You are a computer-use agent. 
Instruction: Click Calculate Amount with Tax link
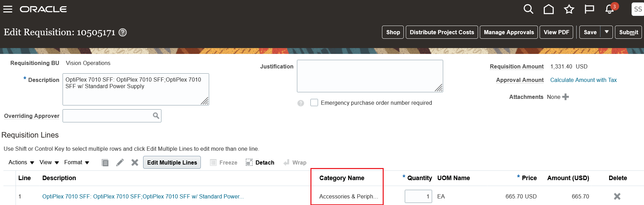pos(583,80)
